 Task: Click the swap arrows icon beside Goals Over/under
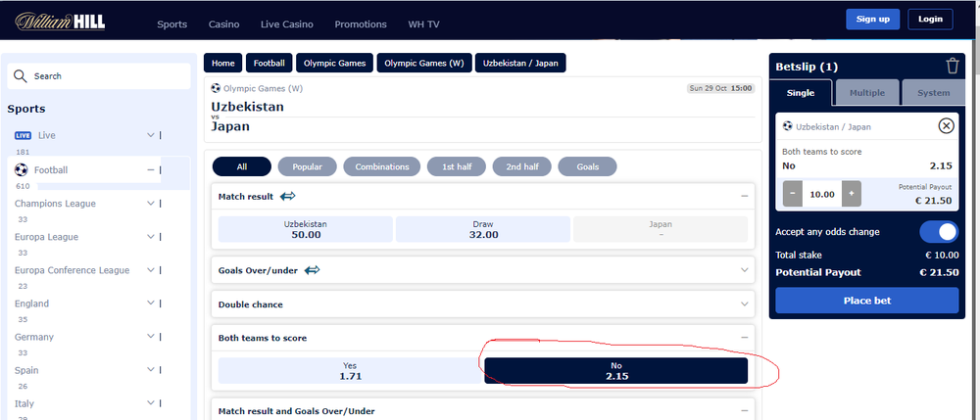(313, 270)
